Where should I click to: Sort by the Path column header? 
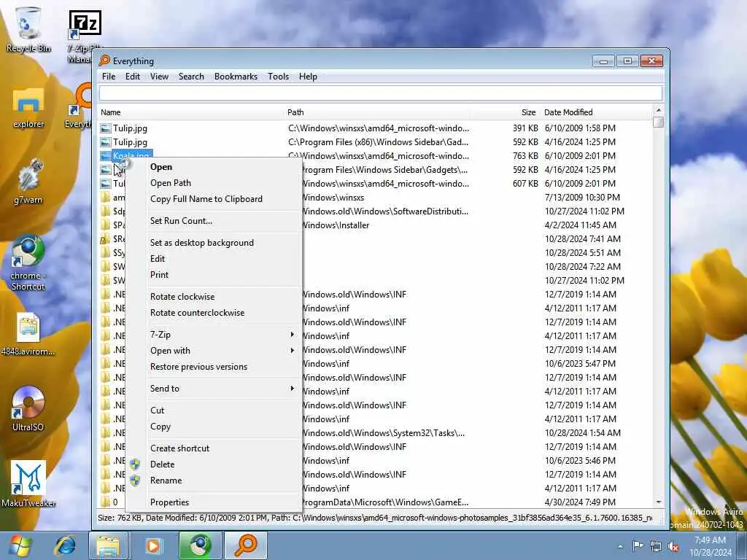tap(378, 112)
